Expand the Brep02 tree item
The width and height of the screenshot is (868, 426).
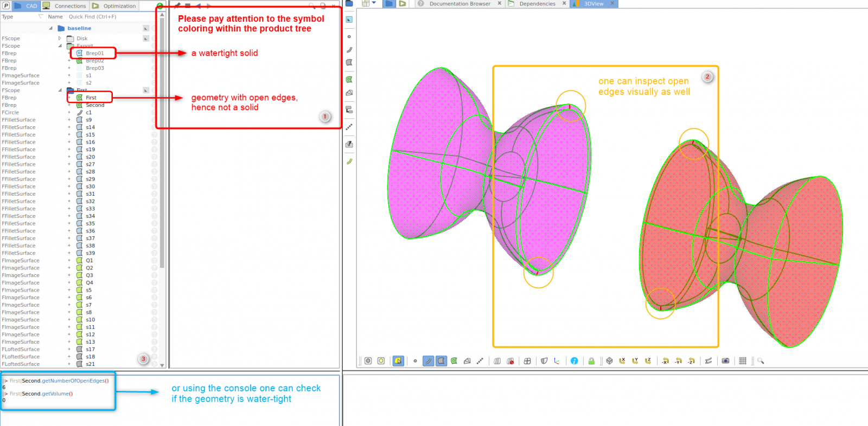[x=69, y=61]
